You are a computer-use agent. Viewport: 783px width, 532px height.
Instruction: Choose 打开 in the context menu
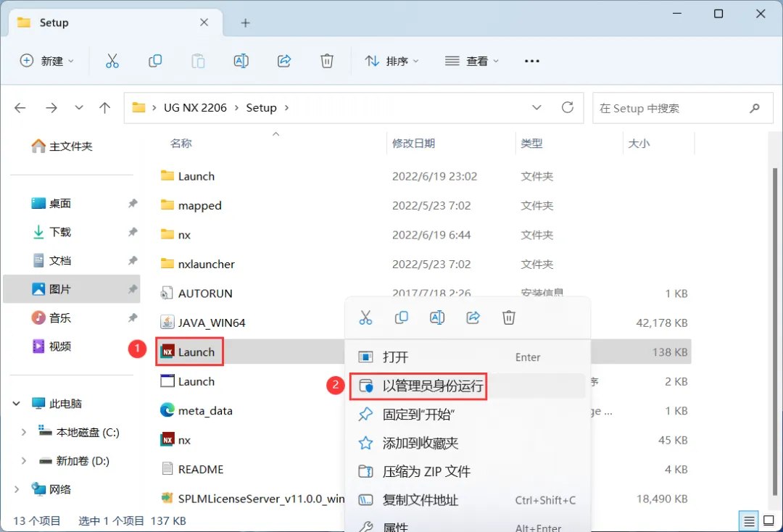tap(468, 357)
